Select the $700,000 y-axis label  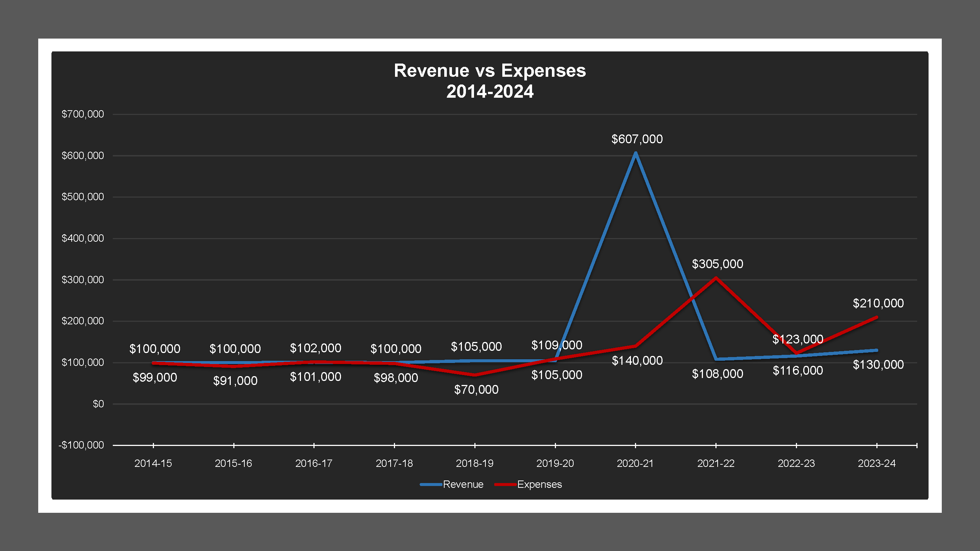83,114
